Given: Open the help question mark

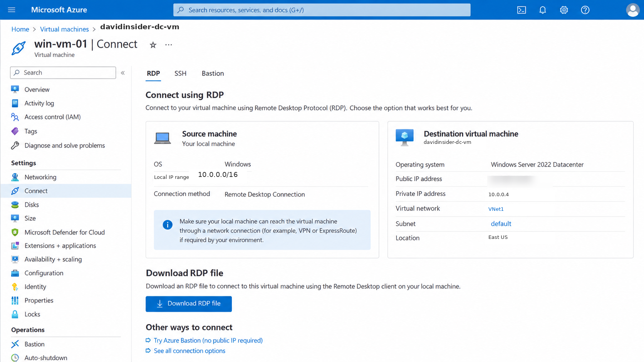Looking at the screenshot, I should click(585, 10).
